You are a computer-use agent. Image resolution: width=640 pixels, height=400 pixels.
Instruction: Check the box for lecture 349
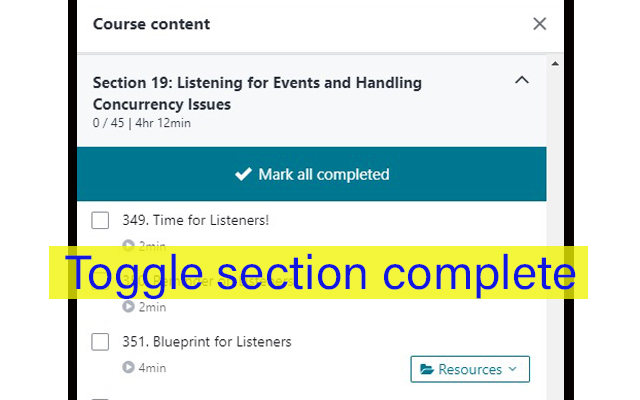[x=100, y=220]
